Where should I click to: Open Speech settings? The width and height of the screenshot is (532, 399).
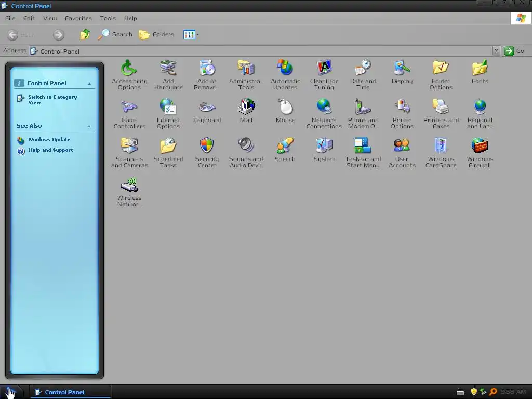(x=285, y=150)
